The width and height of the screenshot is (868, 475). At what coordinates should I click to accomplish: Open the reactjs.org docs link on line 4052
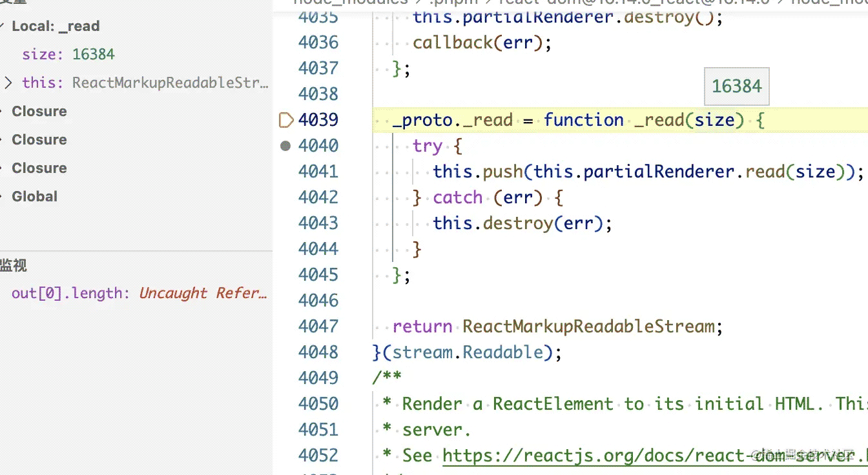(x=655, y=456)
